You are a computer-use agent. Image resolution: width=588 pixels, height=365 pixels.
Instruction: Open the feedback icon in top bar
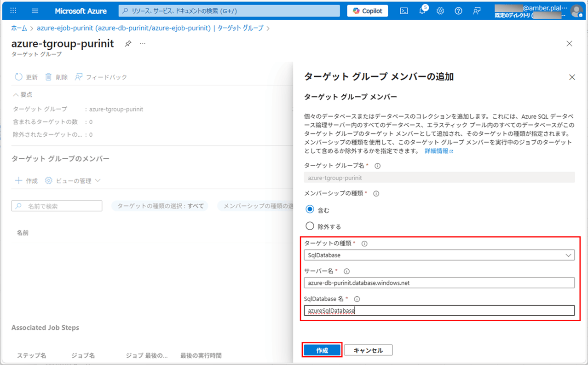tap(477, 11)
